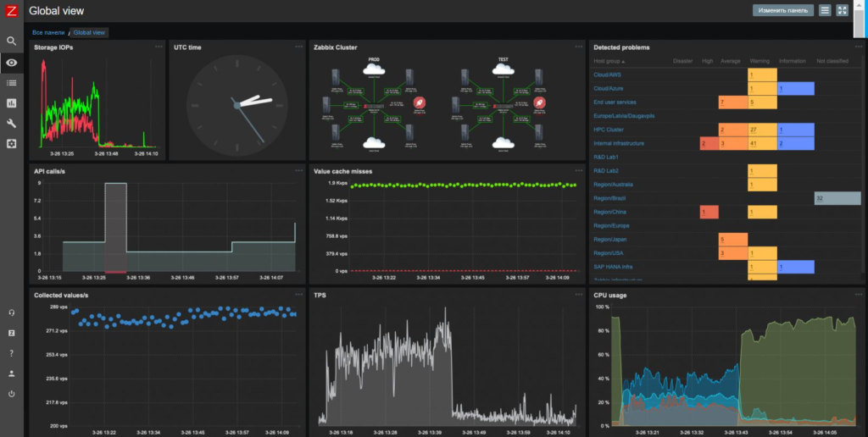
Task: Open the Monitoring eye icon menu
Action: [x=11, y=63]
